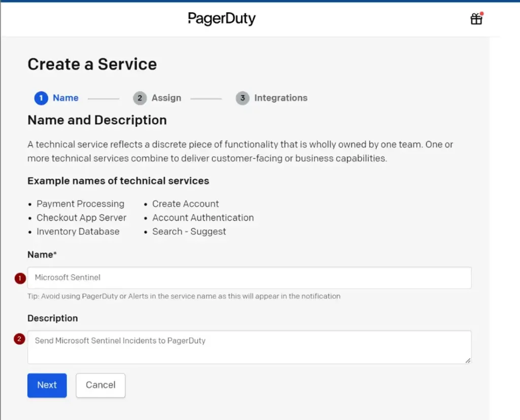This screenshot has width=520, height=420.
Task: Open the gift notifications icon
Action: (x=476, y=19)
